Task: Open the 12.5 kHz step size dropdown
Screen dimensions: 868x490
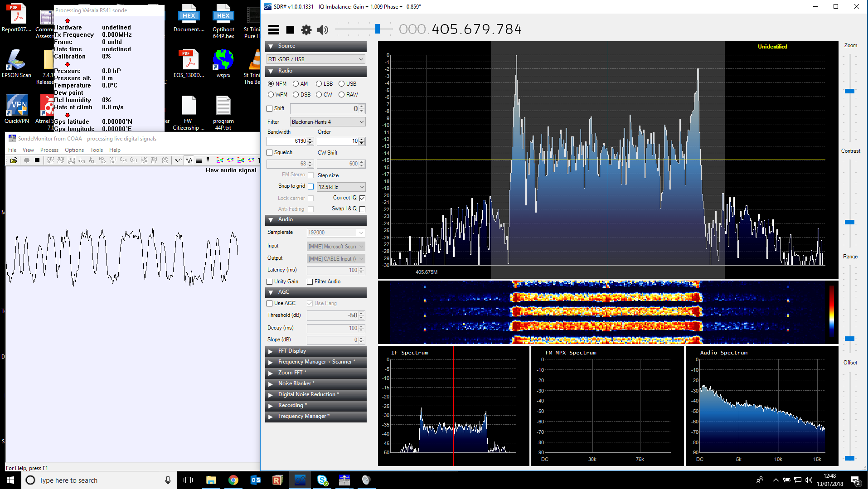Action: point(341,187)
